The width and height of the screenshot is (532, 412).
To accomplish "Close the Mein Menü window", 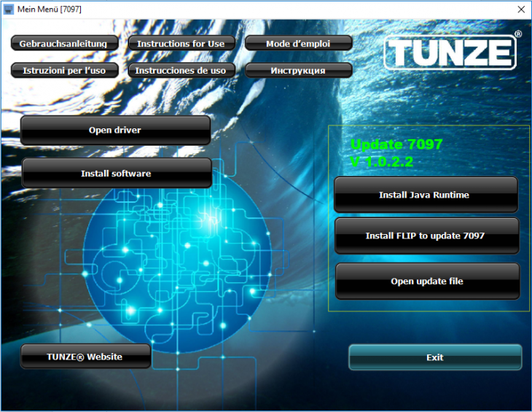I will (x=520, y=9).
